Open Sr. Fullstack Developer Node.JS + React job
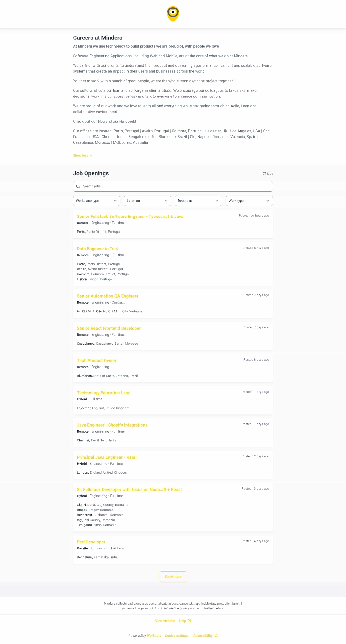 point(129,490)
